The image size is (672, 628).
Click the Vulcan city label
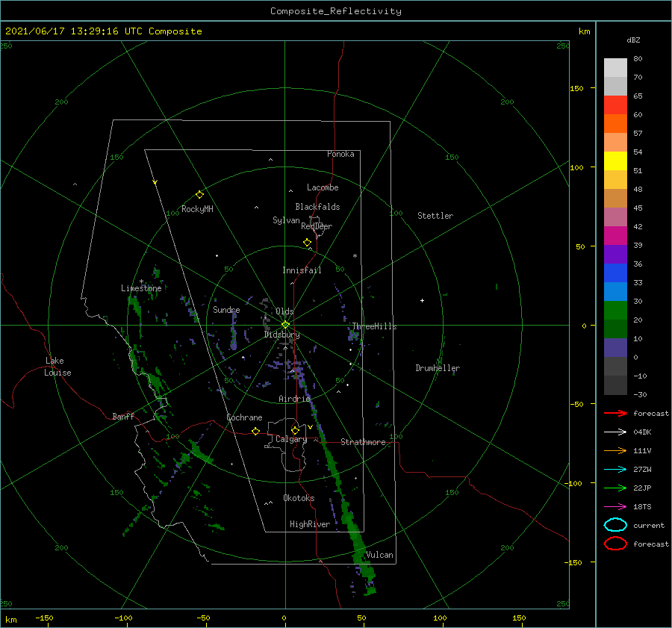(380, 555)
